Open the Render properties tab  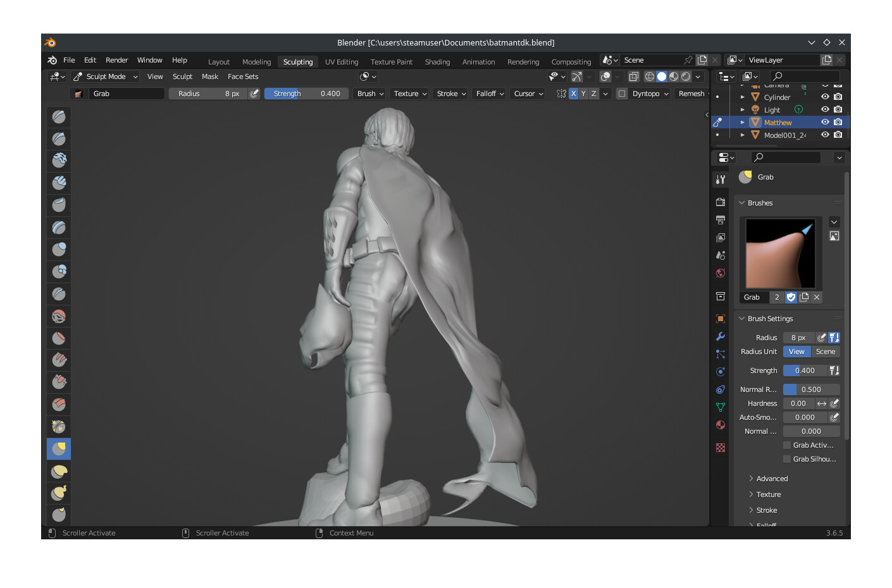pyautogui.click(x=721, y=202)
